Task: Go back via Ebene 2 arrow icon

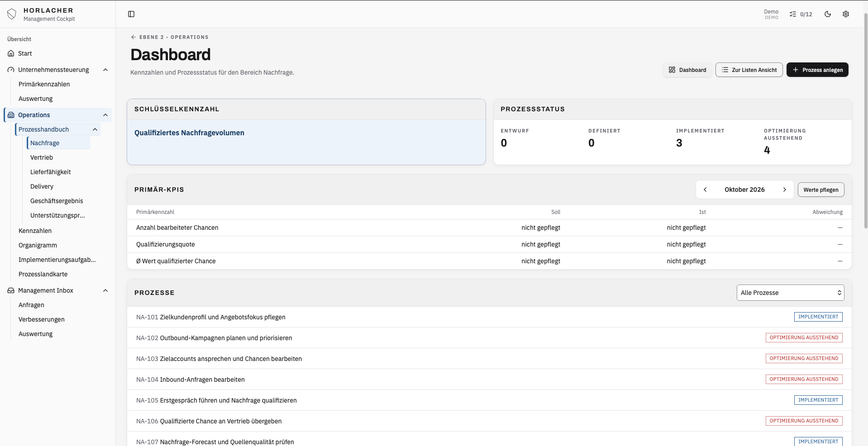Action: tap(133, 37)
